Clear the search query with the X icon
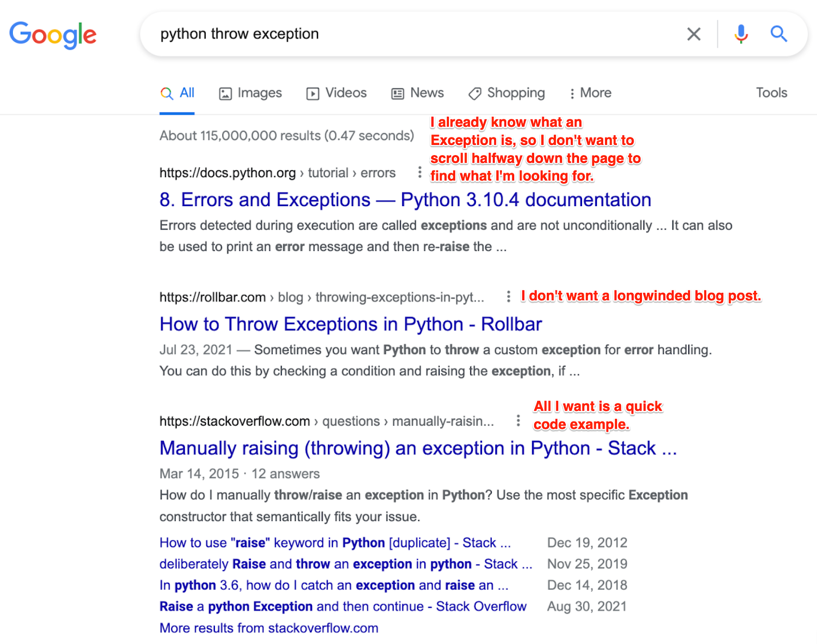Image resolution: width=817 pixels, height=644 pixels. [693, 34]
